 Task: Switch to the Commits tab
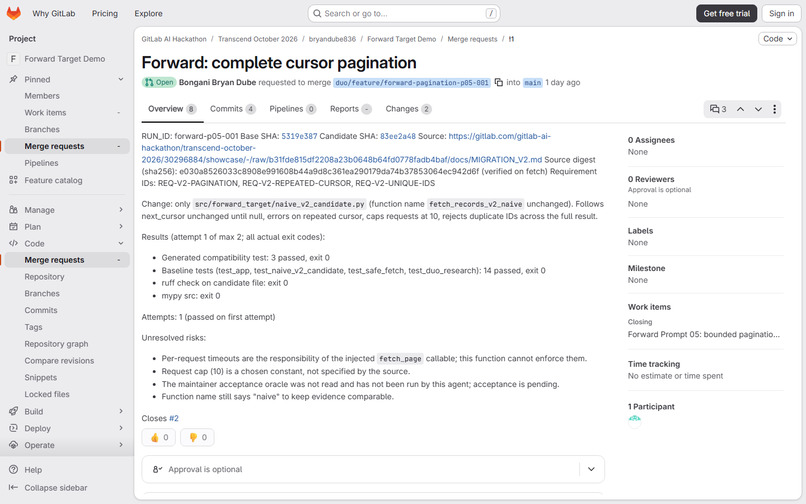tap(232, 109)
